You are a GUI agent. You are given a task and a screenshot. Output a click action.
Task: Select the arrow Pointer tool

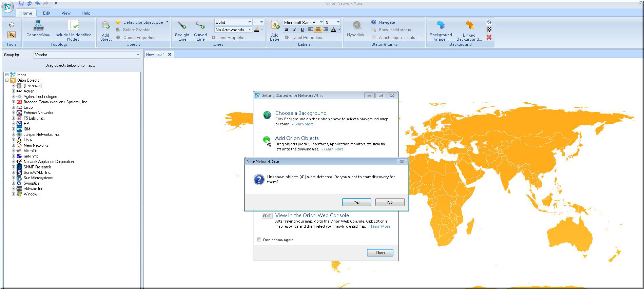pos(12,35)
